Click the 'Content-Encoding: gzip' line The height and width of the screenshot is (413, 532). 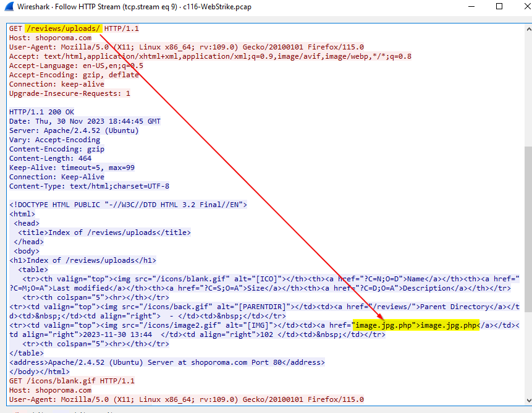tap(57, 149)
